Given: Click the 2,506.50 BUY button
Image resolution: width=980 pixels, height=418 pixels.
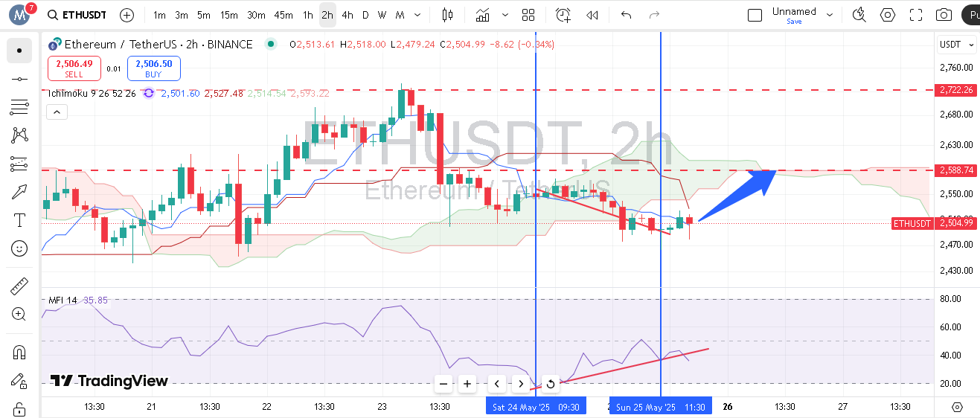Looking at the screenshot, I should [x=153, y=68].
